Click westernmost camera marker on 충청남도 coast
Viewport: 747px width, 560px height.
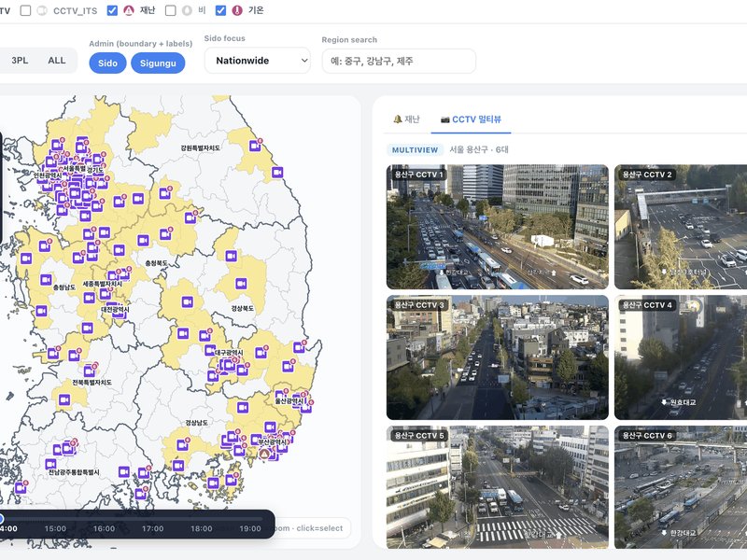(x=26, y=259)
